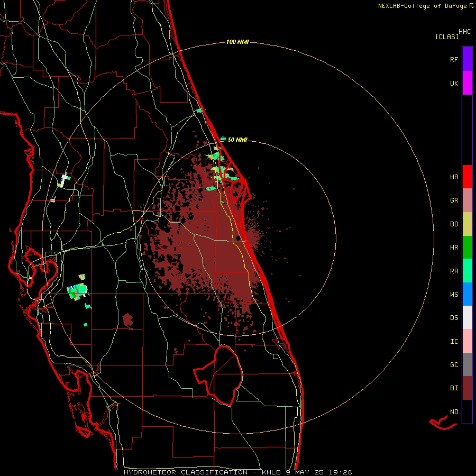Viewport: 476px width, 476px height.
Task: Click the GC gray legend swatch
Action: (x=467, y=364)
